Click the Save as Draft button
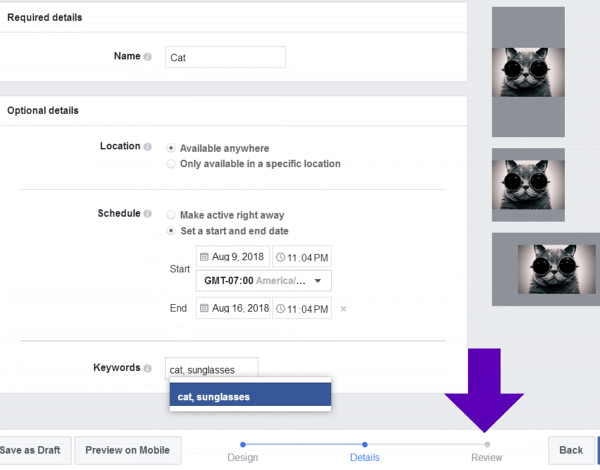The image size is (600, 470). tap(32, 450)
